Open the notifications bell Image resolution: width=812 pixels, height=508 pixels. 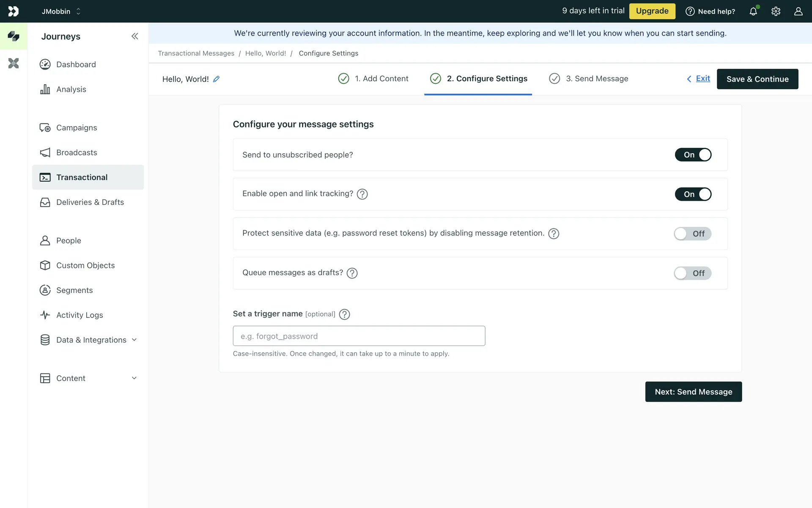(753, 11)
